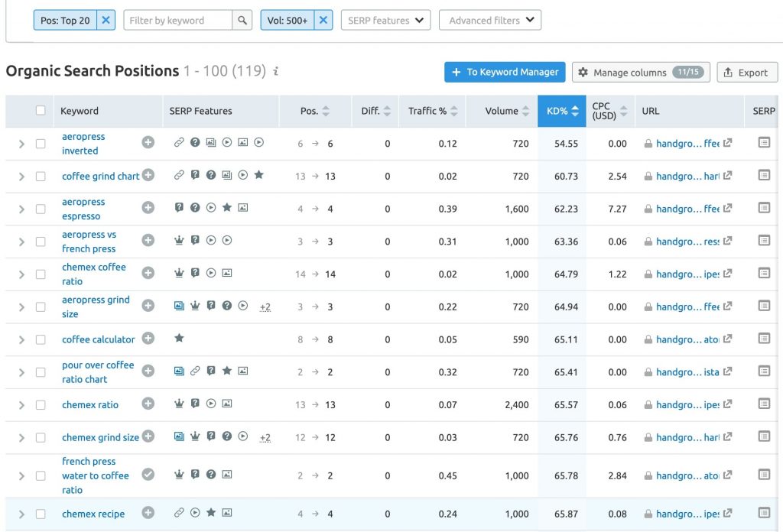Click the reviews star icon for "coffee calculator"

point(179,339)
